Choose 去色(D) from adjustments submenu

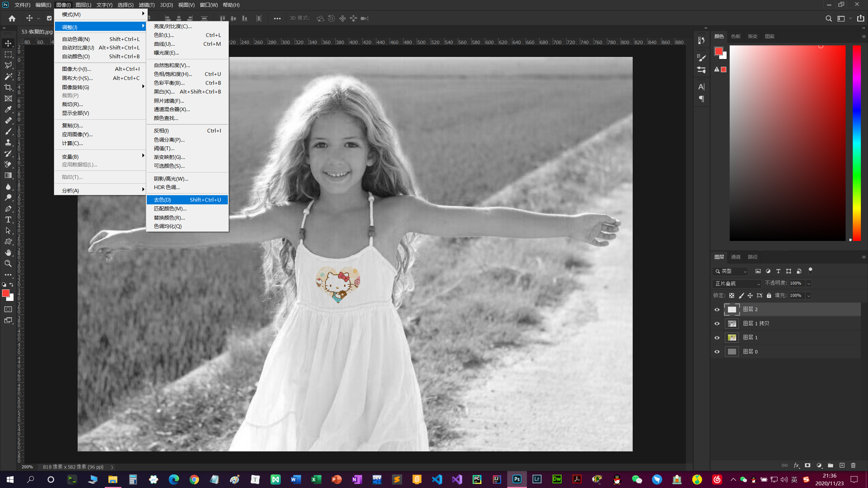(187, 200)
